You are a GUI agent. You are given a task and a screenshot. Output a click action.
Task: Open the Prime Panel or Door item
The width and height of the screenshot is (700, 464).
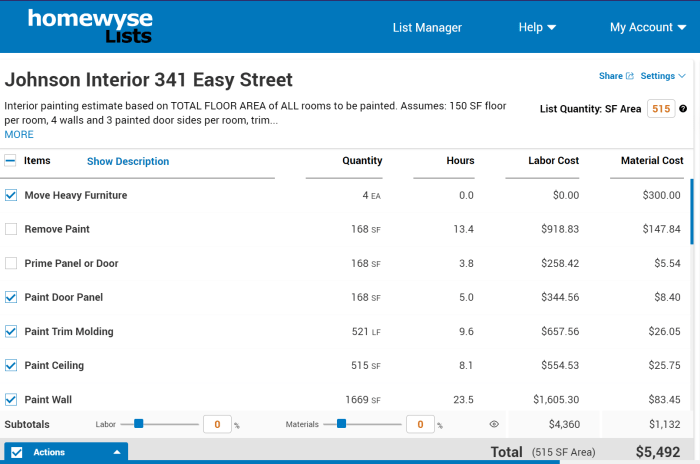pos(71,263)
